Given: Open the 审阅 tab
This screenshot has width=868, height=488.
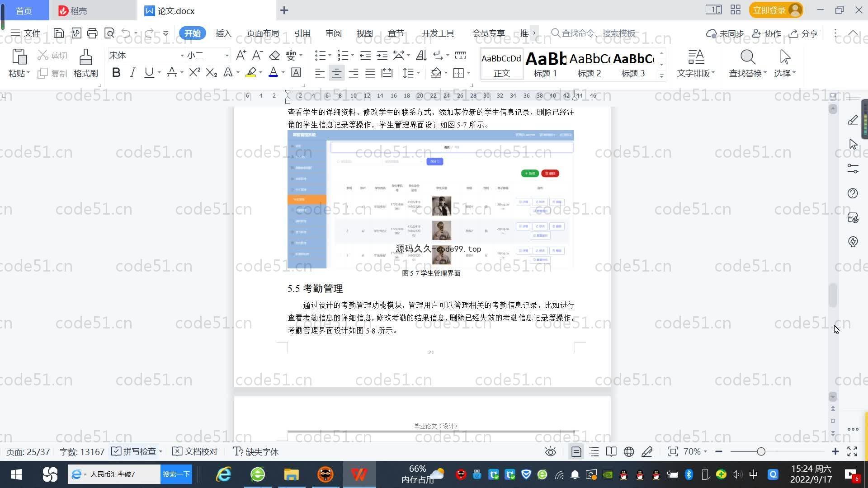Looking at the screenshot, I should (334, 33).
